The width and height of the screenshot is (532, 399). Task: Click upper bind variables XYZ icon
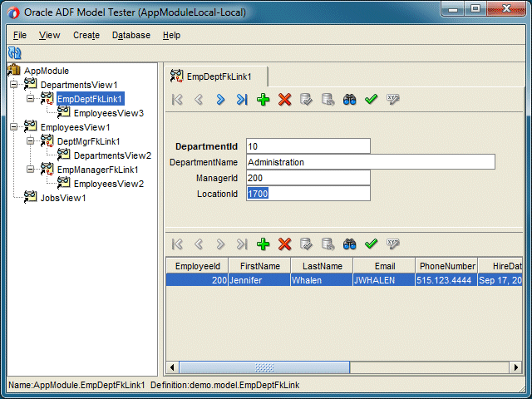click(393, 100)
